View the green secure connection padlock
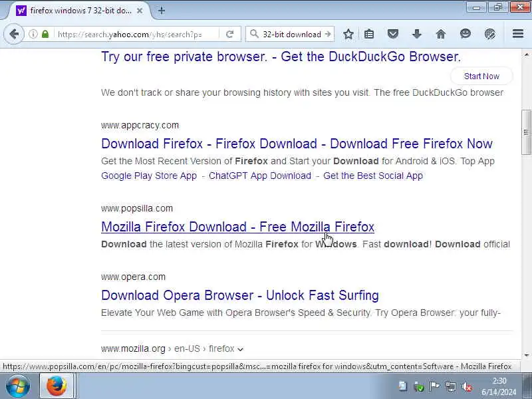Image resolution: width=532 pixels, height=399 pixels. 45,34
